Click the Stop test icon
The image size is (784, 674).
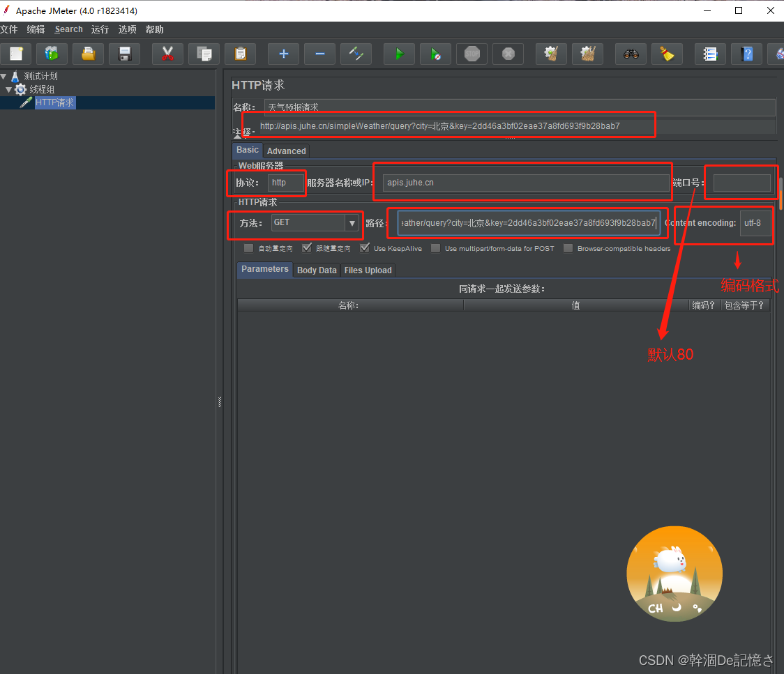(x=472, y=54)
